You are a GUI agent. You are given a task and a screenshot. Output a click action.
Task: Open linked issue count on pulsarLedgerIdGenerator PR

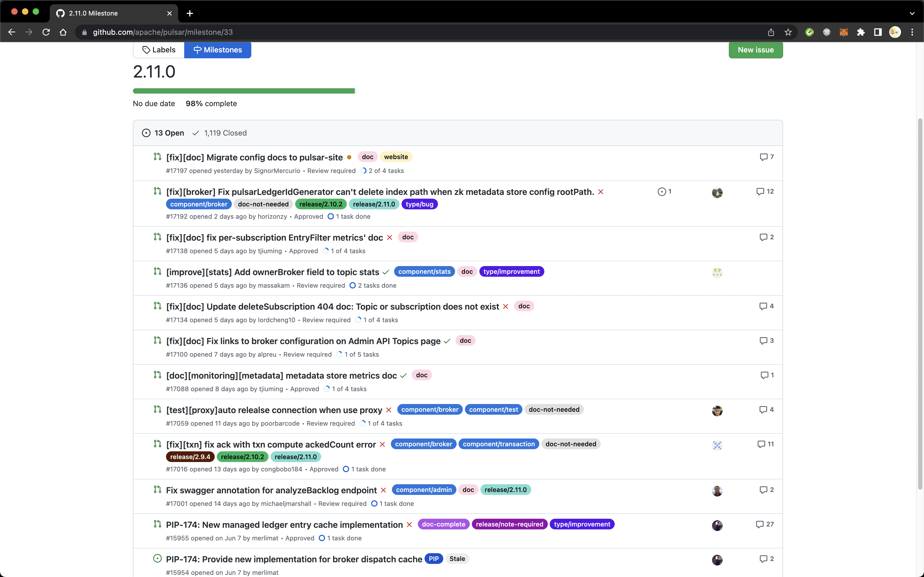[665, 191]
